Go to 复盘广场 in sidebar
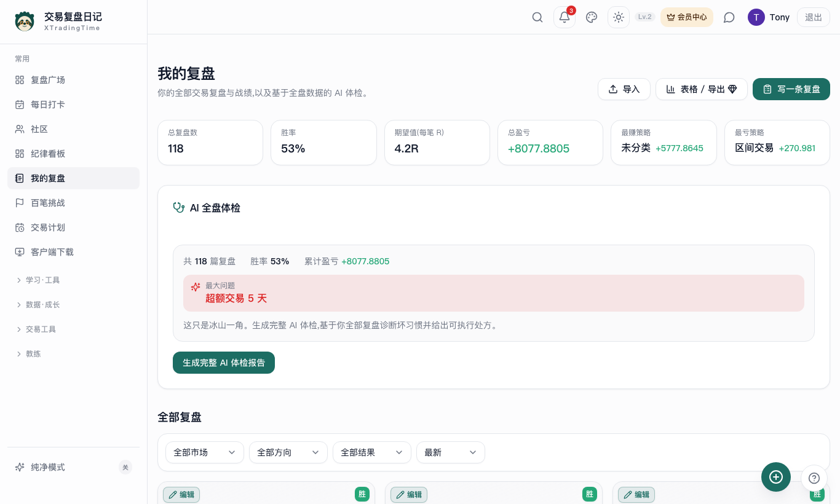 [73, 80]
